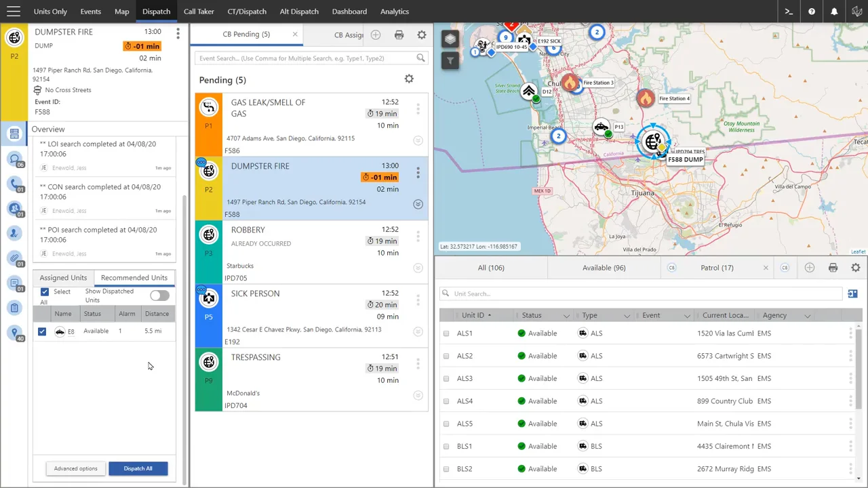Open pending panel settings gear

(422, 35)
